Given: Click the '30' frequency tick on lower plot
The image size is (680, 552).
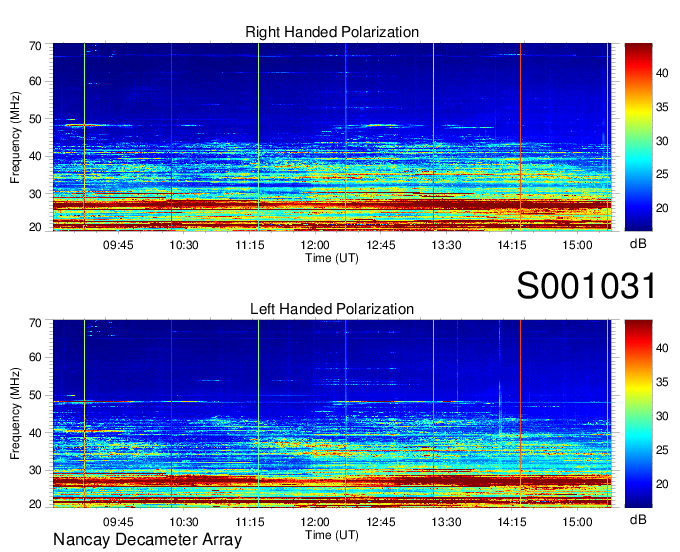Looking at the screenshot, I should 35,470.
